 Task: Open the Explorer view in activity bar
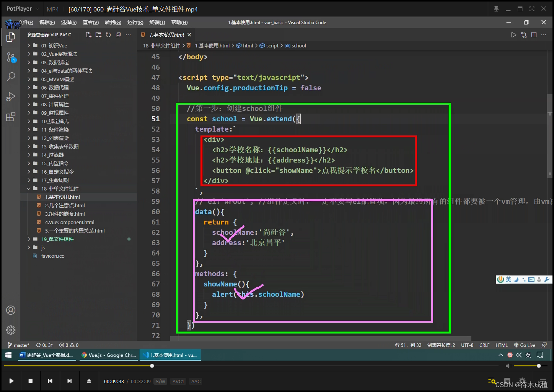pyautogui.click(x=11, y=37)
